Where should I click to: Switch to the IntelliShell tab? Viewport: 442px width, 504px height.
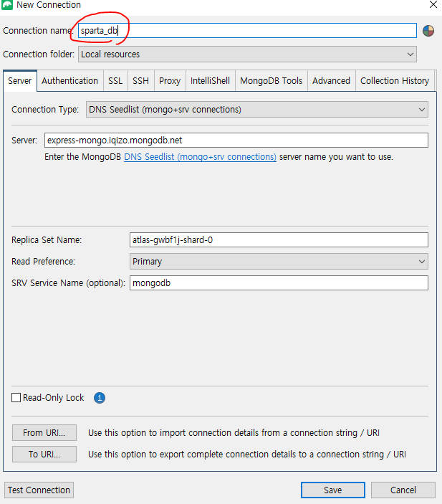(x=210, y=81)
